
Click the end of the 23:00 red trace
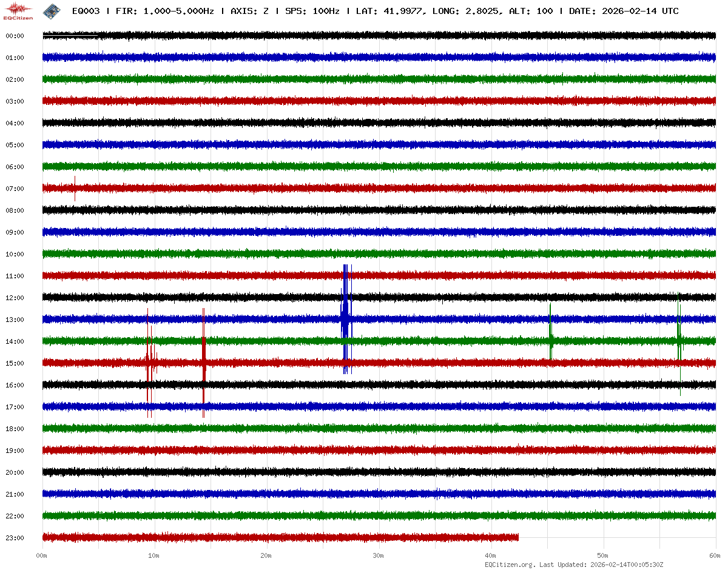pos(517,537)
